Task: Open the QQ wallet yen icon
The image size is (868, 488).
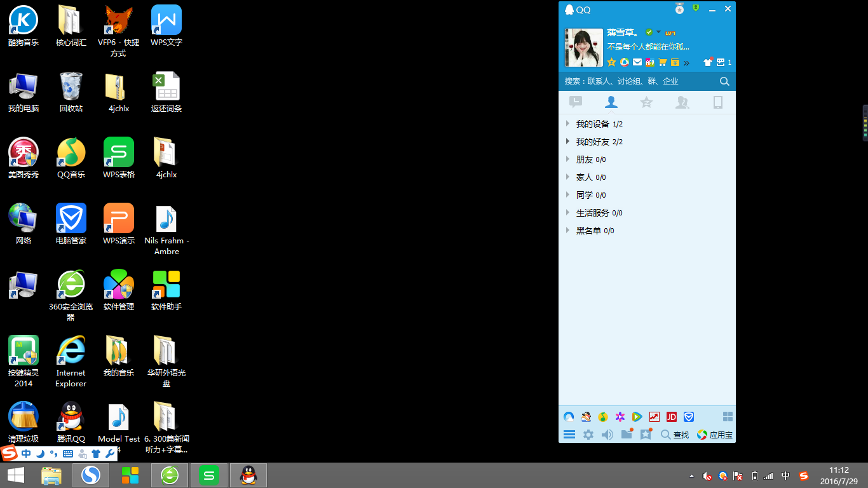Action: pos(675,62)
